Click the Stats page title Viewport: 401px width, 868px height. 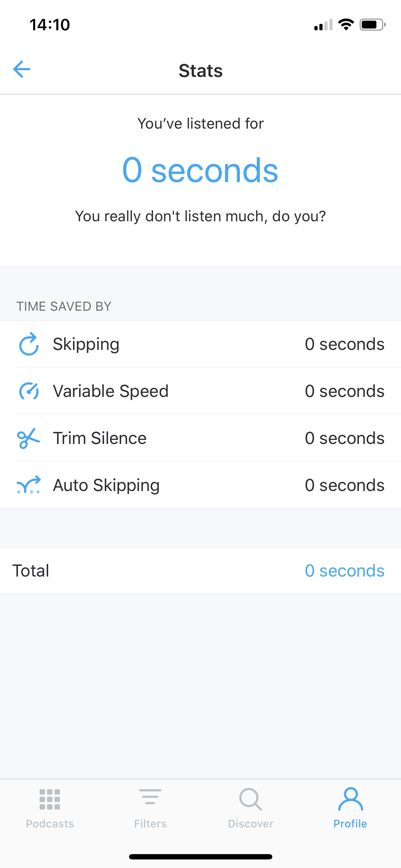pyautogui.click(x=201, y=71)
